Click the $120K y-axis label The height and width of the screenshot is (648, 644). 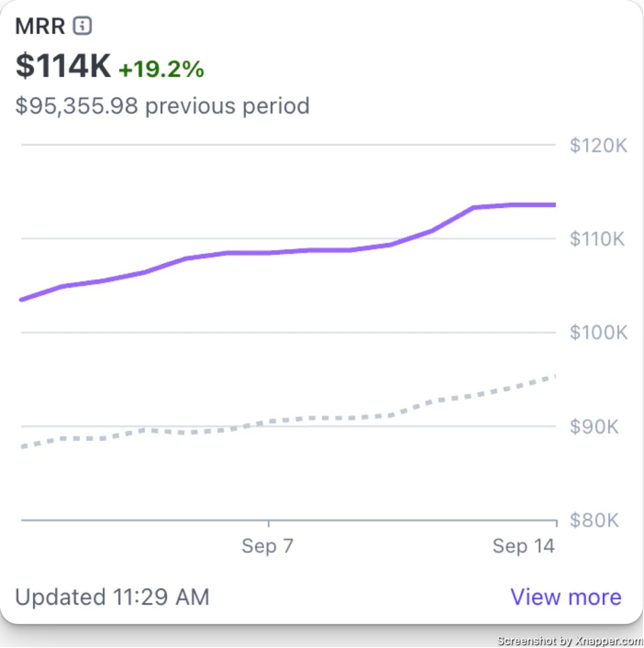pos(598,145)
